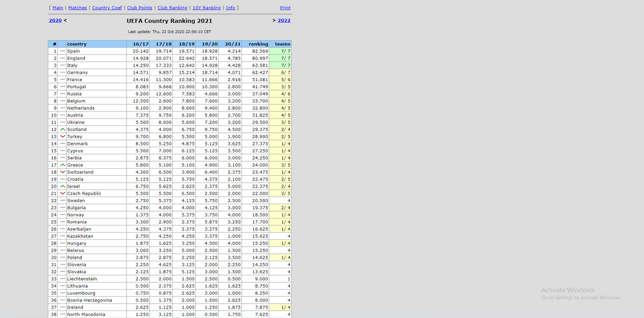Click the green up arrow beside Greece
The height and width of the screenshot is (318, 644).
click(62, 165)
